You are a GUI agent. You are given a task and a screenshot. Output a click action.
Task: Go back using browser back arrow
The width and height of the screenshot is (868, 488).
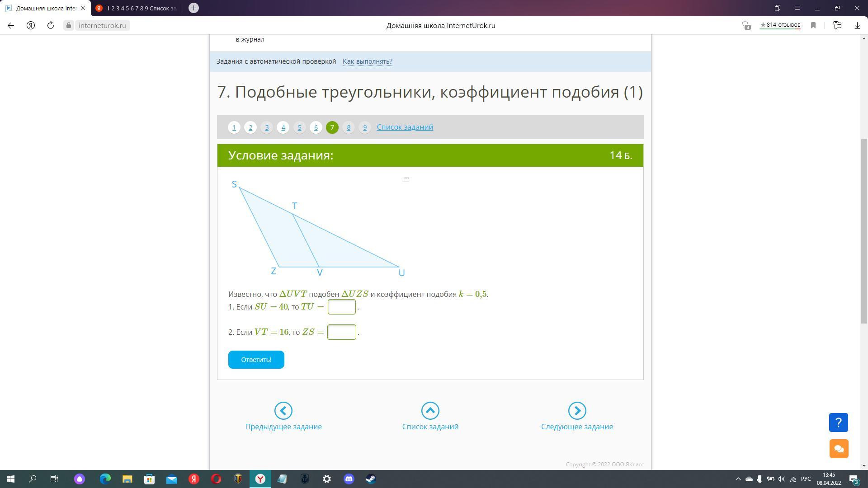(11, 26)
